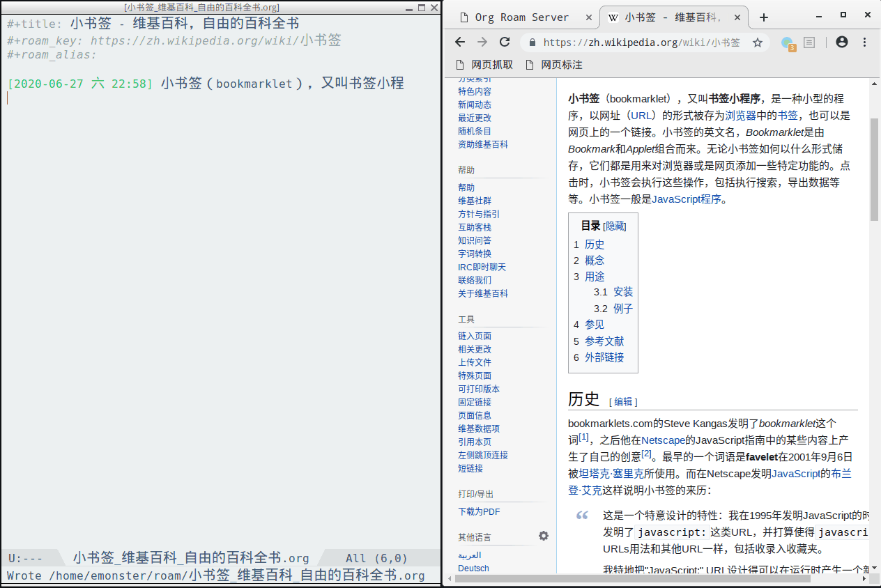Open 方针与指引 sidebar link
Screen dimensions: 881x588
coord(479,214)
